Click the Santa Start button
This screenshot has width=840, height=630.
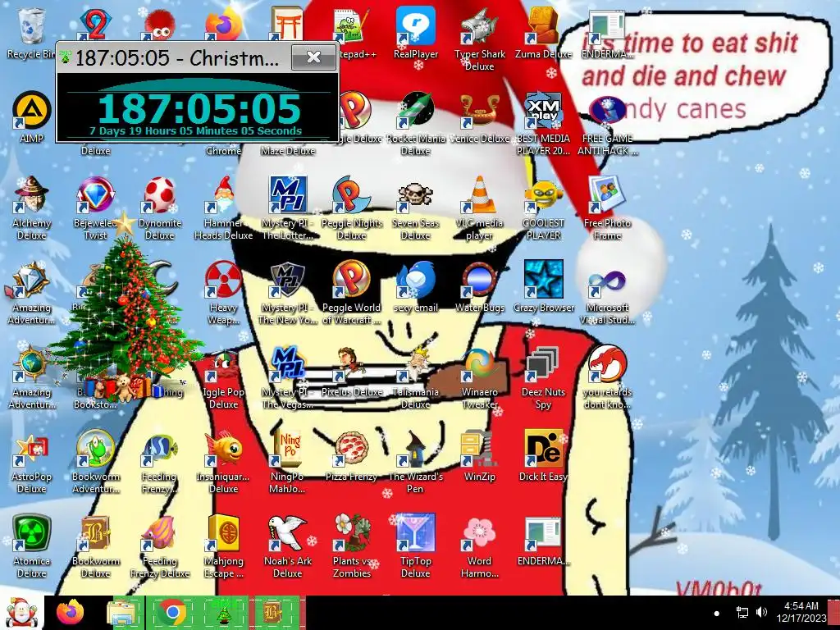tap(21, 613)
